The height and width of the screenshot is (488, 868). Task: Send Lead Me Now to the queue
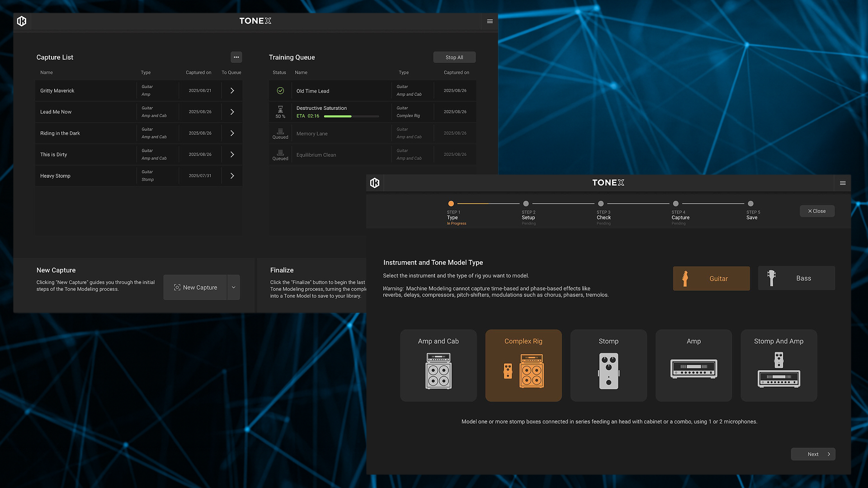coord(232,112)
